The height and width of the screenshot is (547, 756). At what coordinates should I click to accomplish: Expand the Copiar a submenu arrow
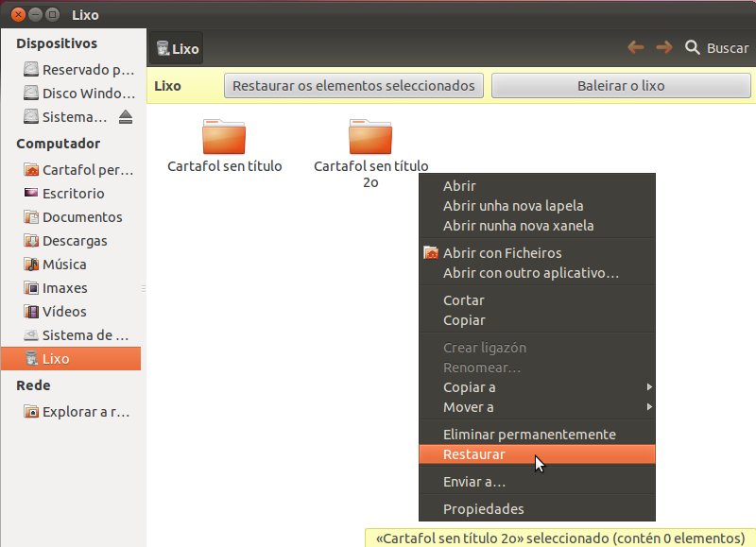click(x=649, y=387)
